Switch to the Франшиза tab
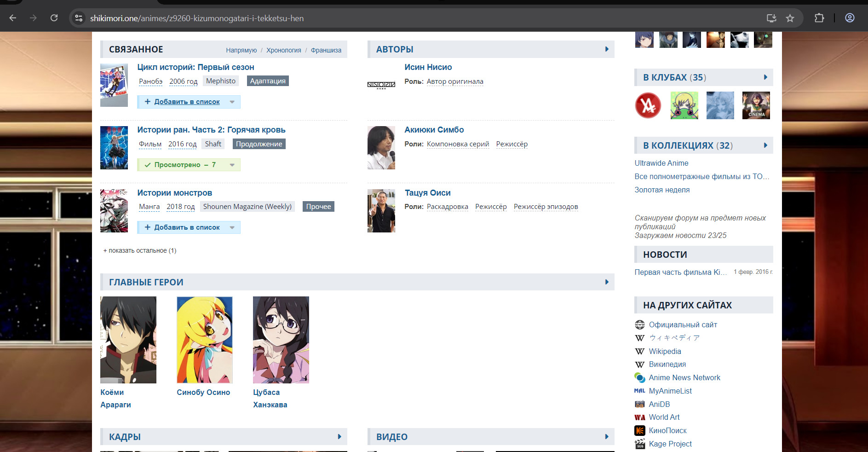868x452 pixels. point(326,50)
